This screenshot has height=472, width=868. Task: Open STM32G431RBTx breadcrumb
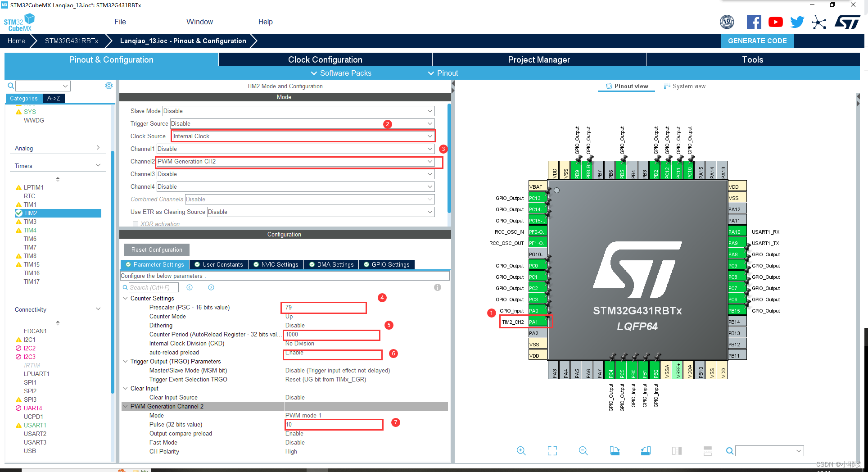pyautogui.click(x=72, y=41)
